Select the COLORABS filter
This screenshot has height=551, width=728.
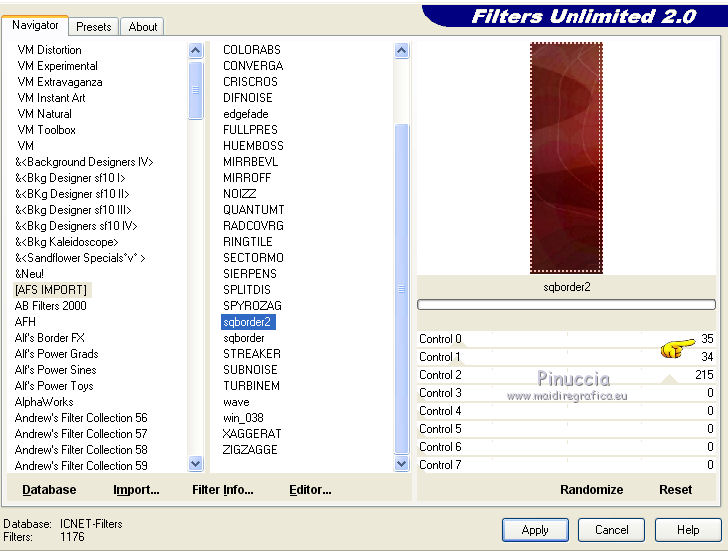(x=252, y=50)
